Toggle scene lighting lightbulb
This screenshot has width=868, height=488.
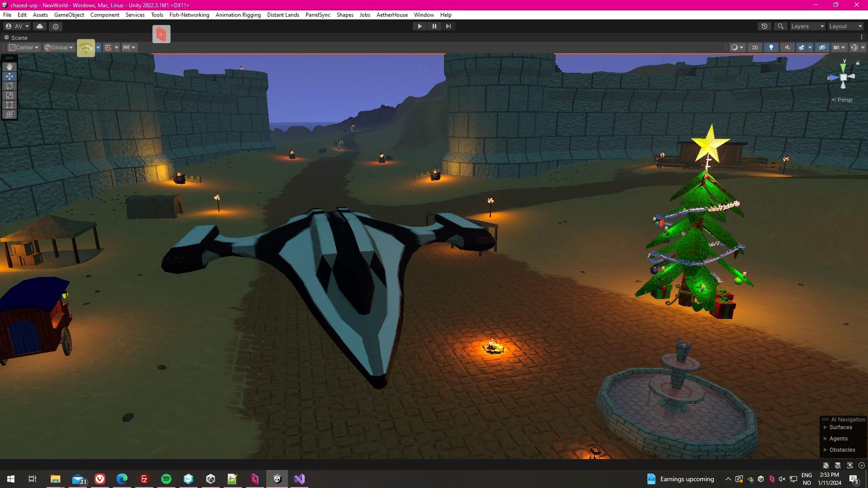point(771,47)
